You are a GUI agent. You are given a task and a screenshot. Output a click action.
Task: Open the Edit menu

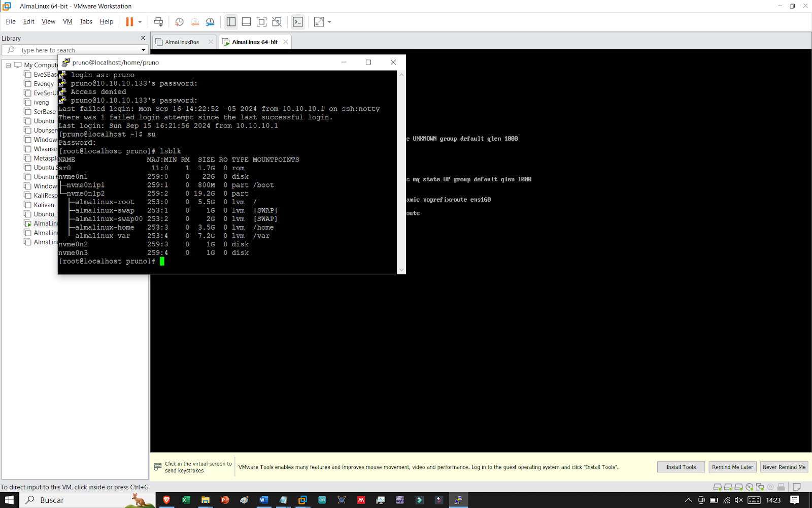click(x=28, y=21)
